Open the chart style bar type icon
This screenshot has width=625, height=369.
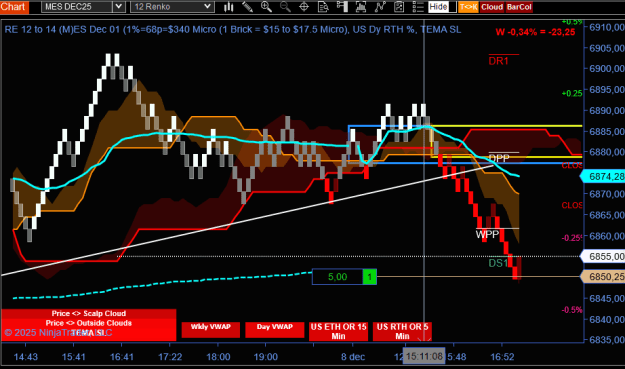point(228,7)
